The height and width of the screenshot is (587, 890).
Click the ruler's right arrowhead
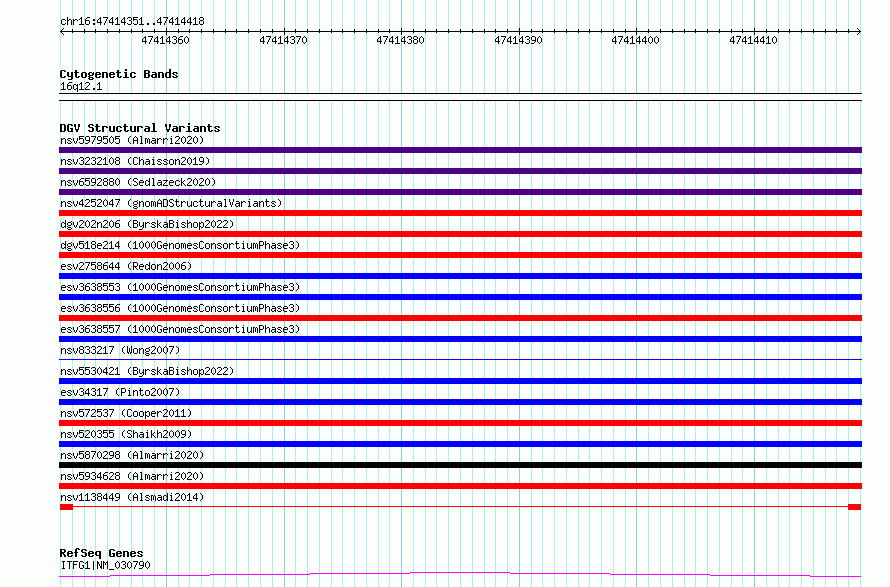tap(858, 31)
